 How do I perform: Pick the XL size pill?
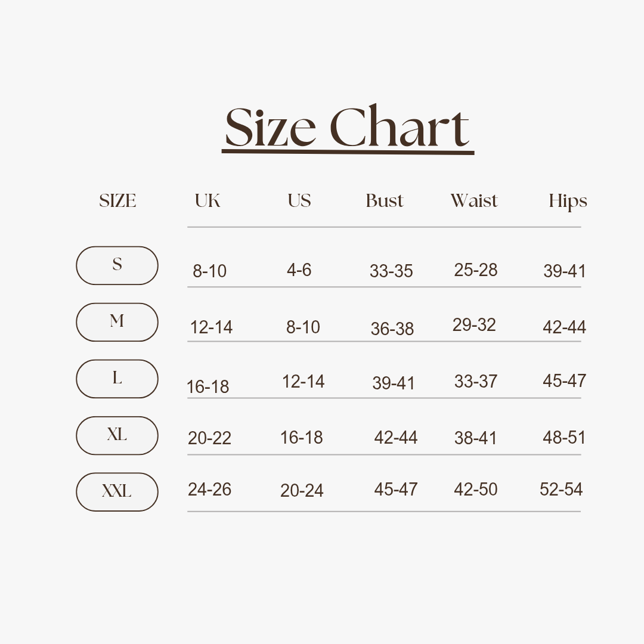(117, 435)
